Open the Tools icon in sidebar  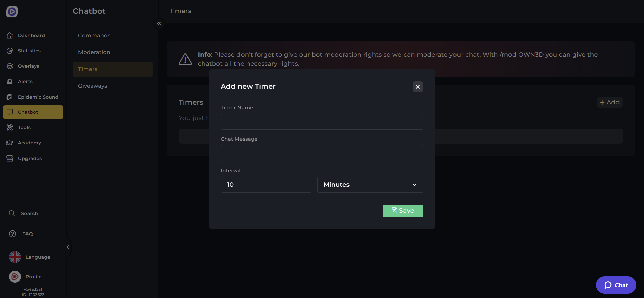10,127
